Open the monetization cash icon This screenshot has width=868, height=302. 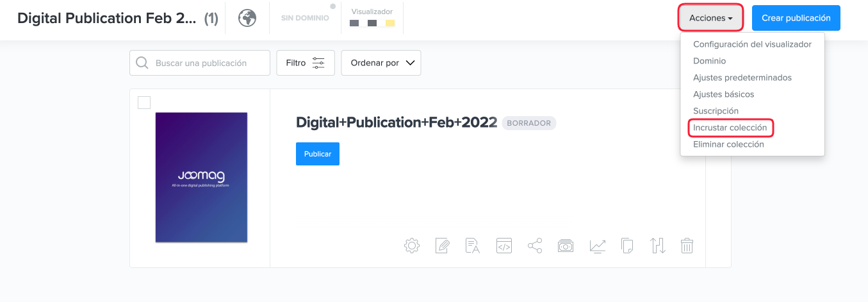565,246
